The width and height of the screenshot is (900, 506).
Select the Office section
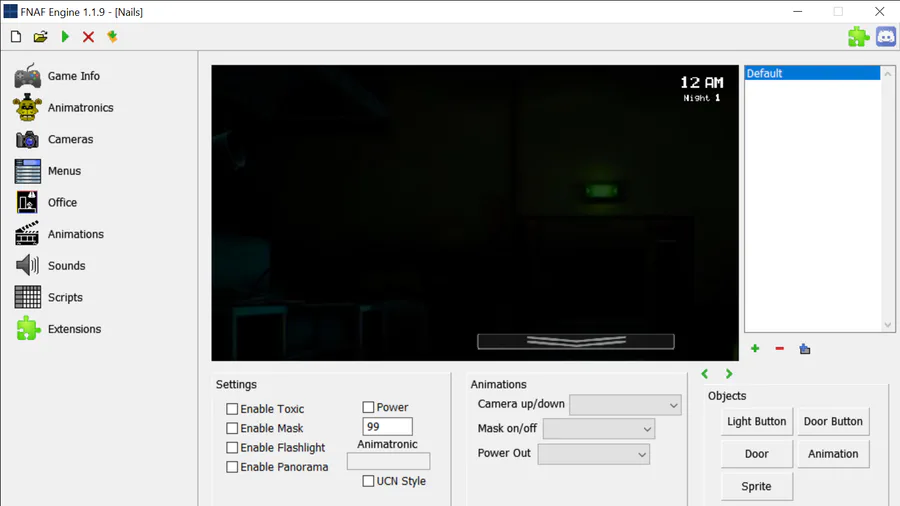coord(62,203)
